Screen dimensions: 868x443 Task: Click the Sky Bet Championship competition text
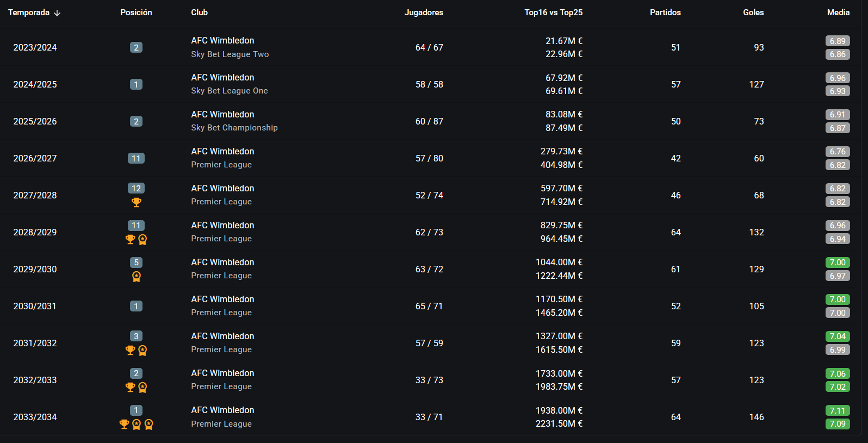click(234, 128)
